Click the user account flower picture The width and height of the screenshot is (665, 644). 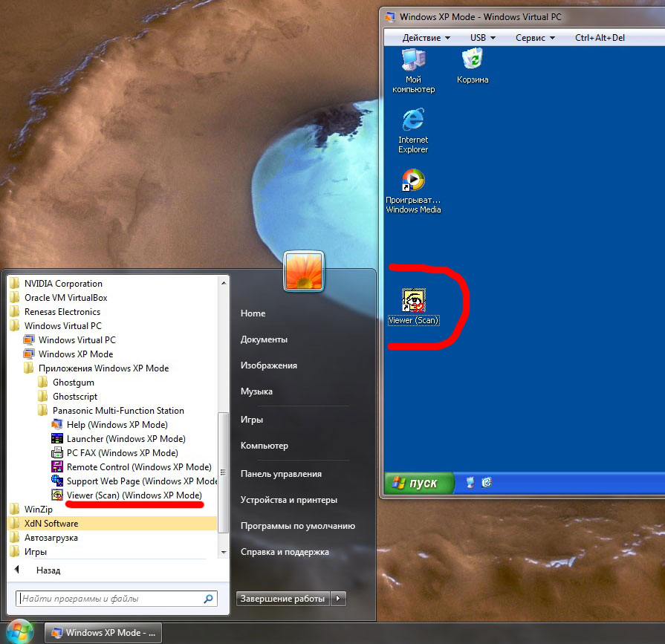click(x=303, y=272)
